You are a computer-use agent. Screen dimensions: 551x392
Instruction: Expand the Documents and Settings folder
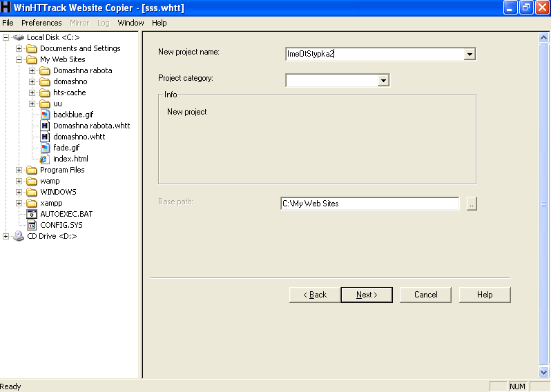point(19,48)
